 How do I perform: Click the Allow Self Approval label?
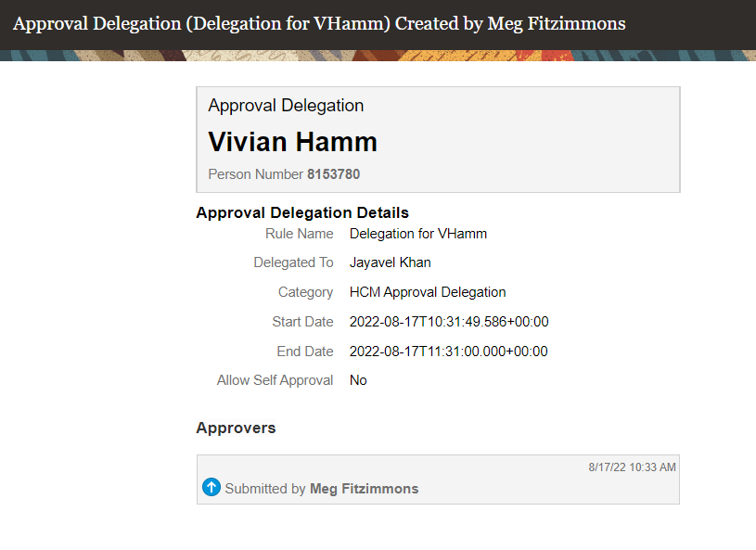click(x=275, y=380)
